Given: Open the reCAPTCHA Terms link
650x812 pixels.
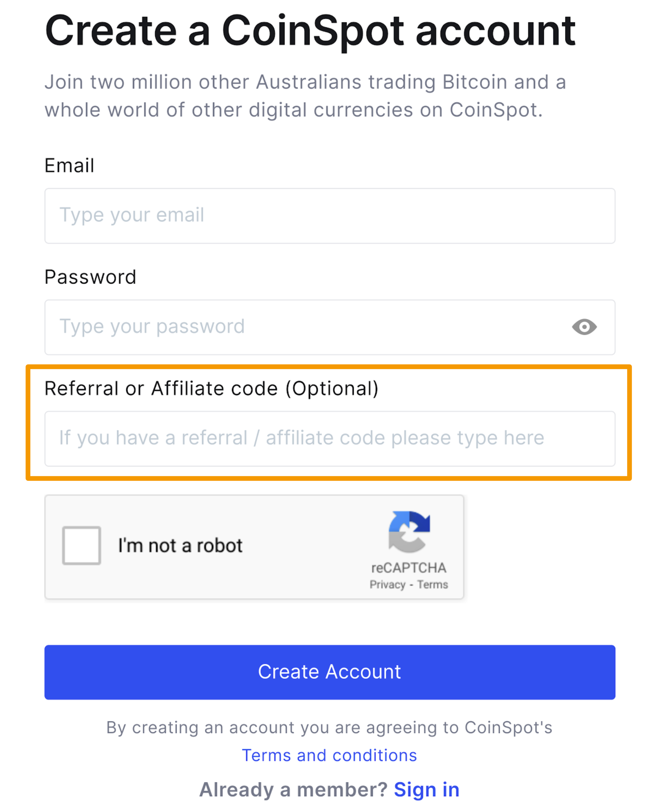Looking at the screenshot, I should click(433, 585).
